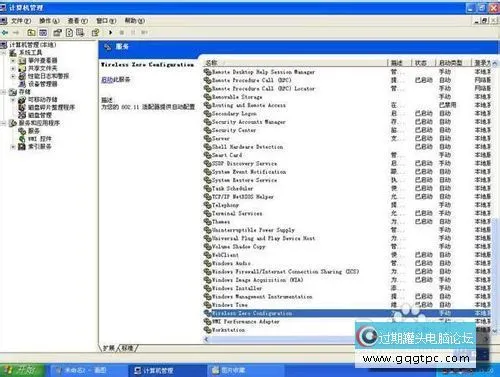Open the 帮助(H) menu

(x=135, y=21)
